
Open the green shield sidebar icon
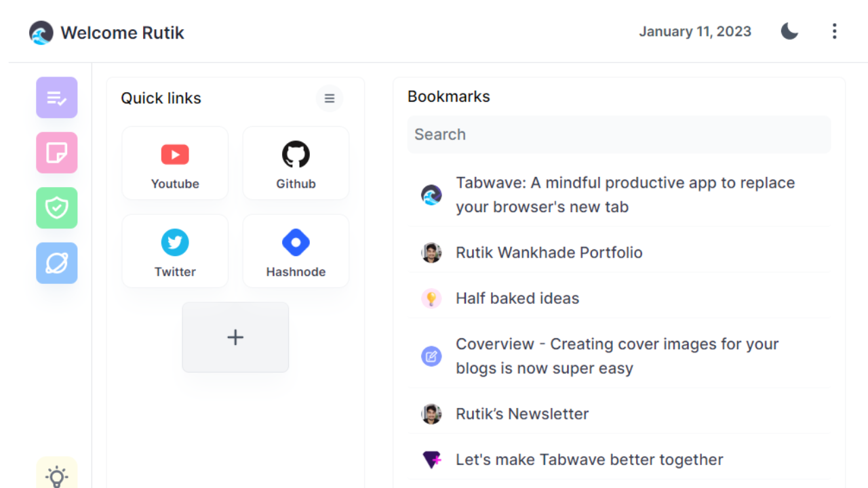pos(57,208)
